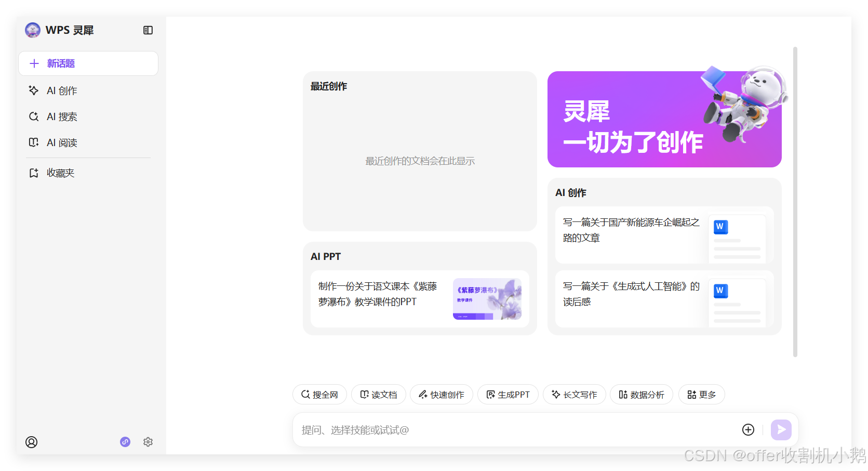868x471 pixels.
Task: Click the Word icon on 新能源车企 card
Action: coord(720,227)
